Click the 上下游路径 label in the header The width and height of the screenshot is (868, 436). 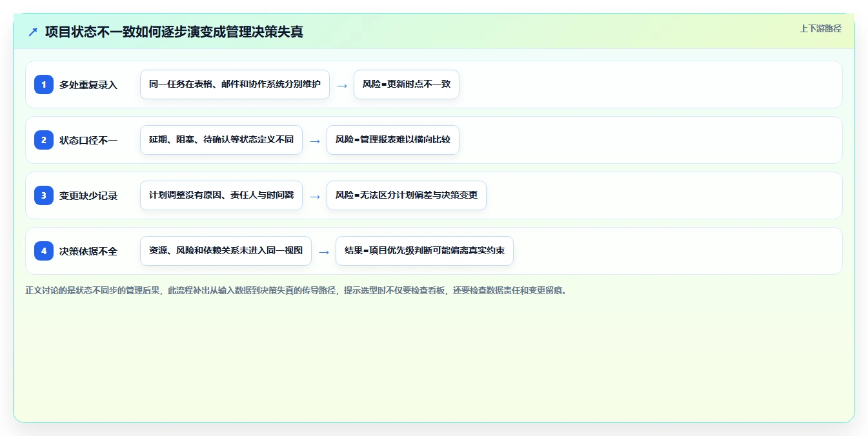[x=820, y=28]
